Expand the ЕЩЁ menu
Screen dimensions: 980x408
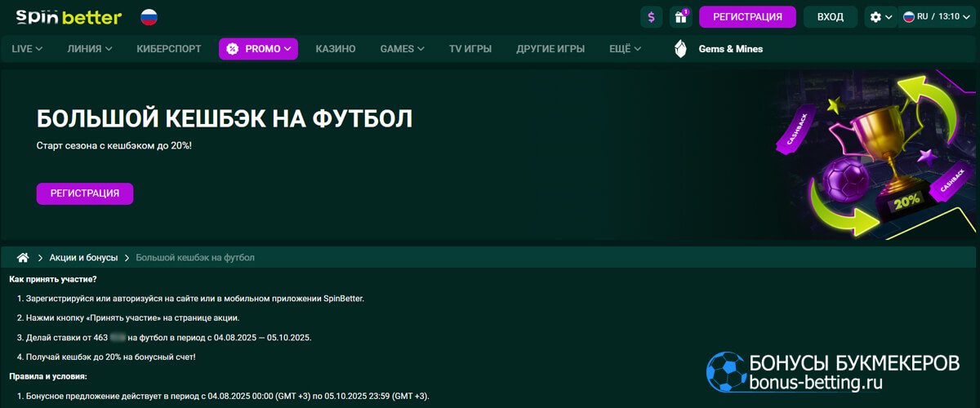coord(626,49)
